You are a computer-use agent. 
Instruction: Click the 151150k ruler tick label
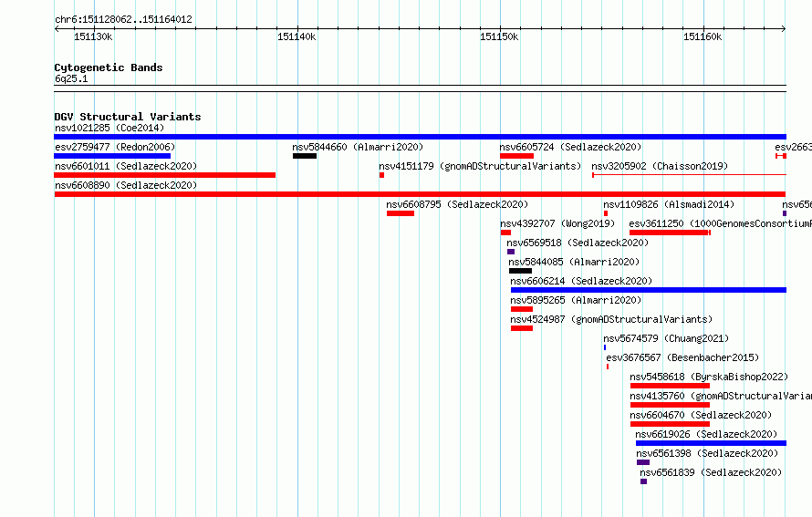pyautogui.click(x=499, y=36)
